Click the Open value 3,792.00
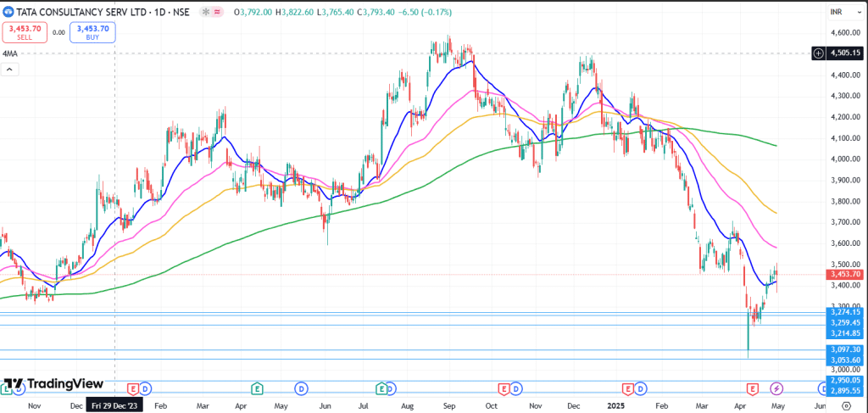 coord(256,12)
